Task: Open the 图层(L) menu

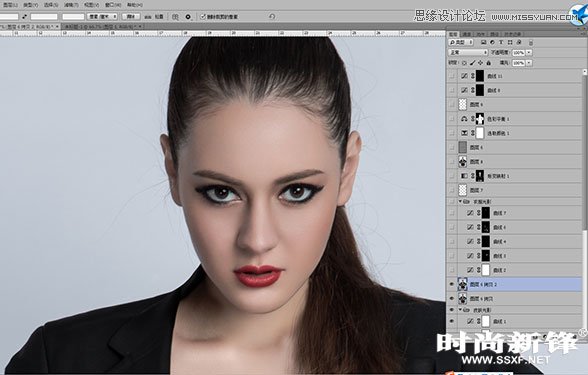Action: pos(10,5)
